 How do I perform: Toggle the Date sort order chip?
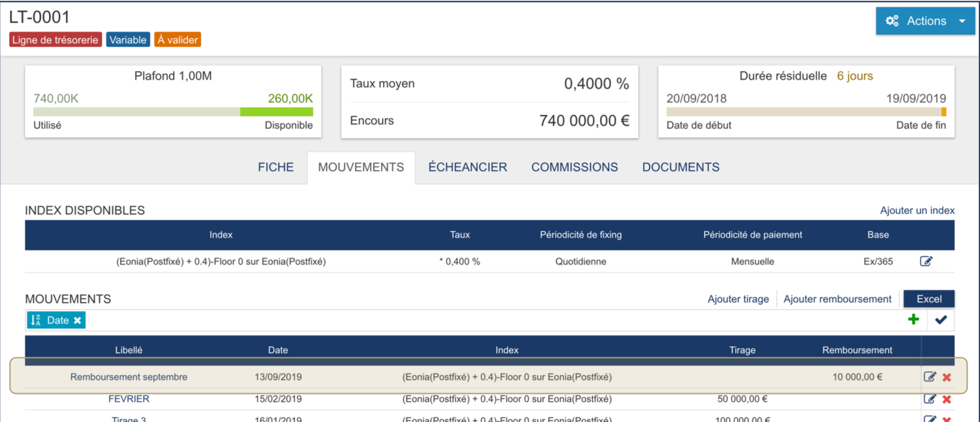pyautogui.click(x=51, y=320)
